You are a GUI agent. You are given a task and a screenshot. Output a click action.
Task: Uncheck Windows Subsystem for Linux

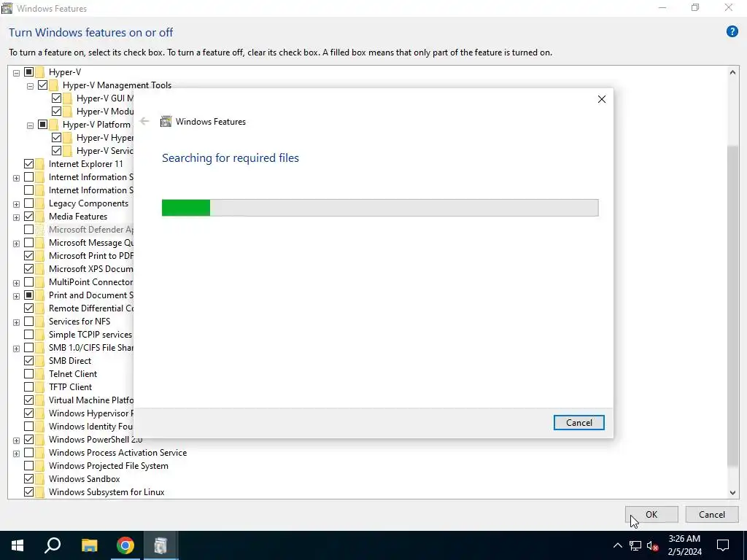(28, 492)
